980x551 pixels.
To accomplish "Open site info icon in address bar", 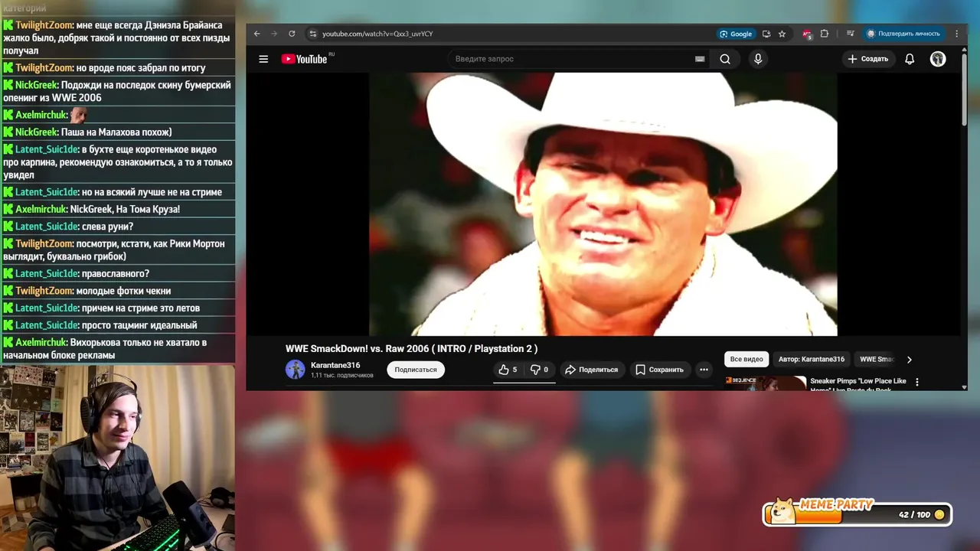I will (x=312, y=34).
